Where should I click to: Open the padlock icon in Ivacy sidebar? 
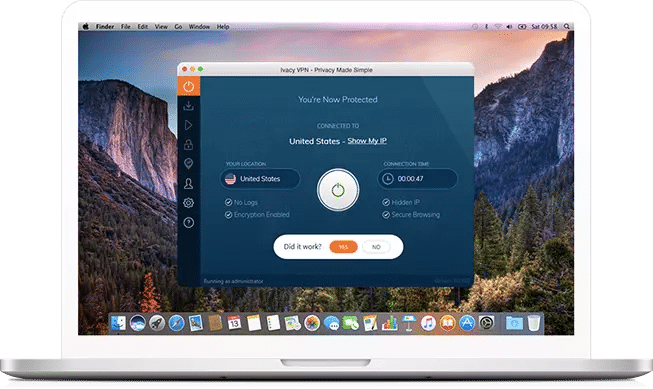[189, 145]
